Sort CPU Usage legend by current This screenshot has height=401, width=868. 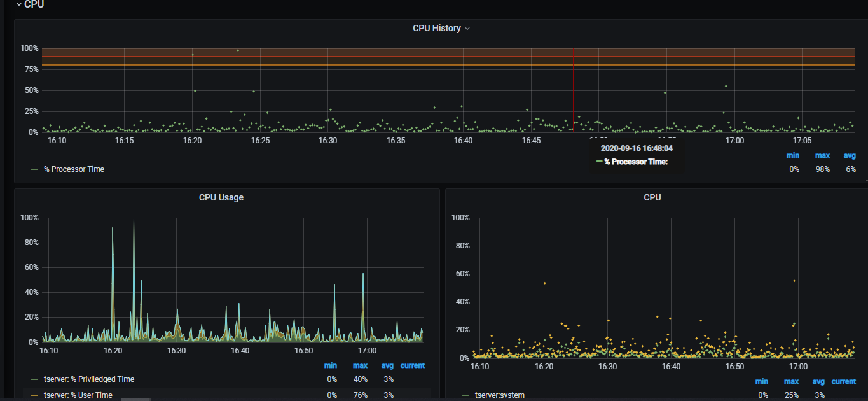[413, 365]
